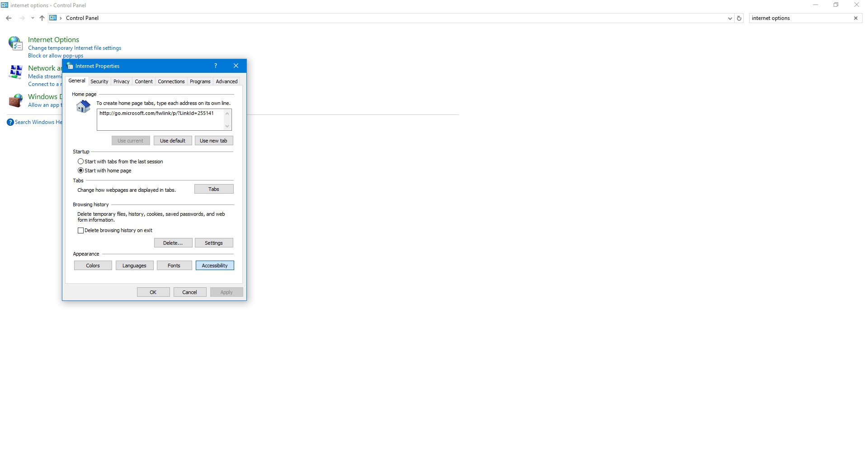This screenshot has width=868, height=475.
Task: Switch to the Connections tab
Action: coord(171,81)
